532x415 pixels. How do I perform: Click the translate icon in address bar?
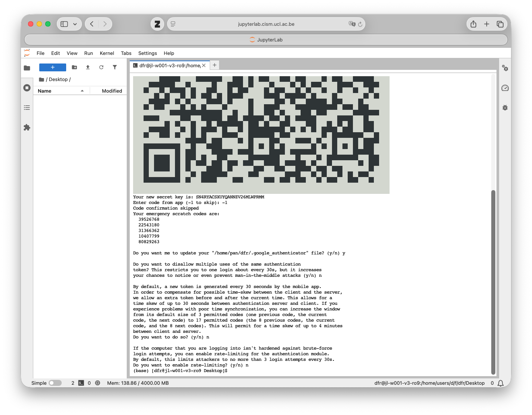click(352, 24)
